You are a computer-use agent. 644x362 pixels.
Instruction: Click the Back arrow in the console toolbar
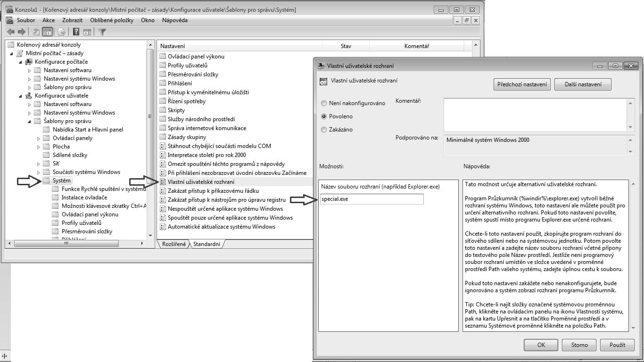tap(11, 32)
